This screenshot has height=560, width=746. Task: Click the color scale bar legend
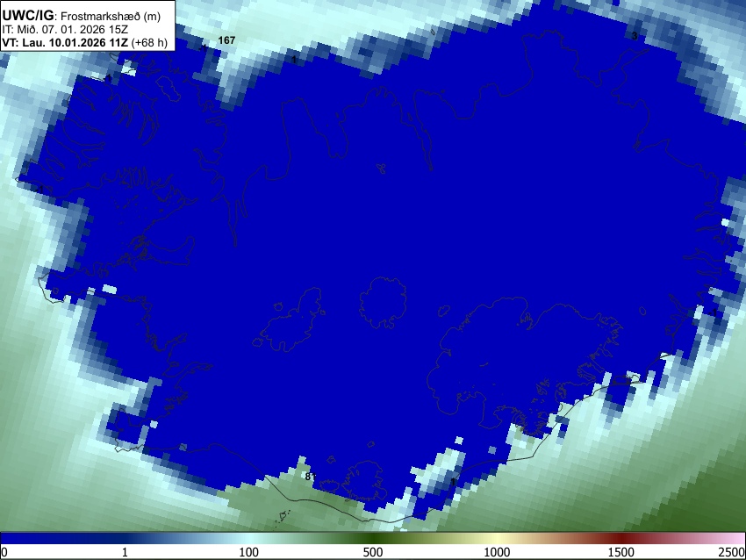pos(373,539)
